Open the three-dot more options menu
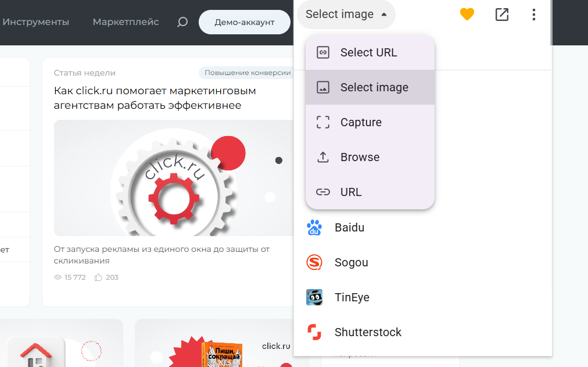 click(533, 15)
